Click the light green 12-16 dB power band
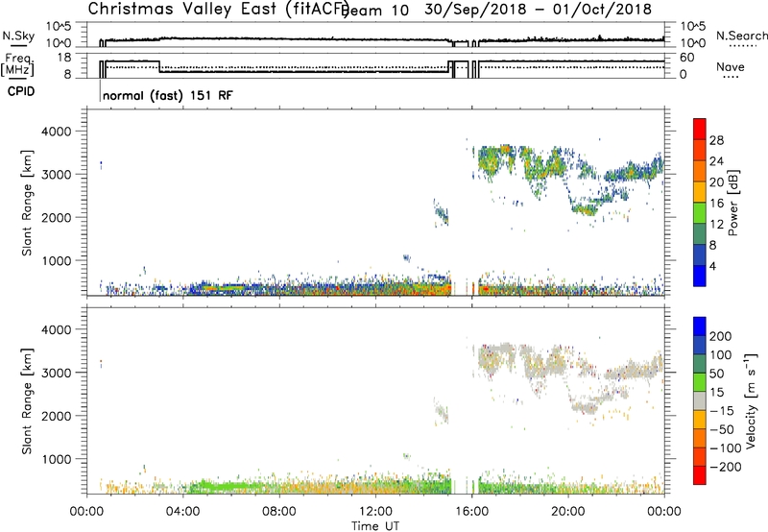 click(x=700, y=212)
